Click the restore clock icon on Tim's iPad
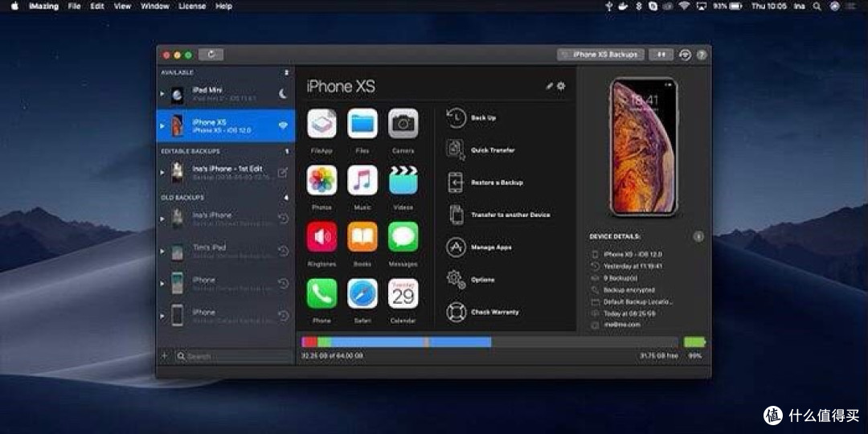868x434 pixels. click(x=283, y=252)
